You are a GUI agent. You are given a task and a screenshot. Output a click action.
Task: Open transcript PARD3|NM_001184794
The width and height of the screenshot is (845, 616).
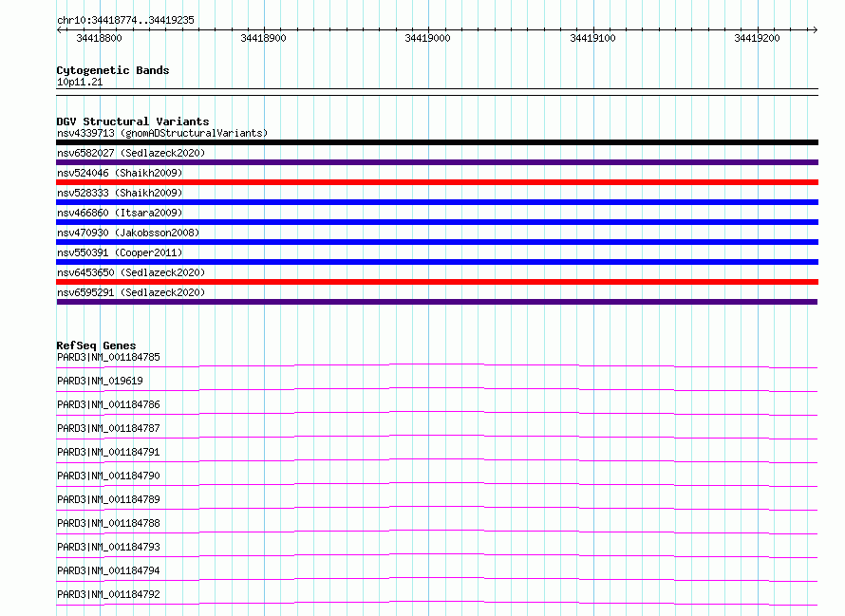pos(108,570)
